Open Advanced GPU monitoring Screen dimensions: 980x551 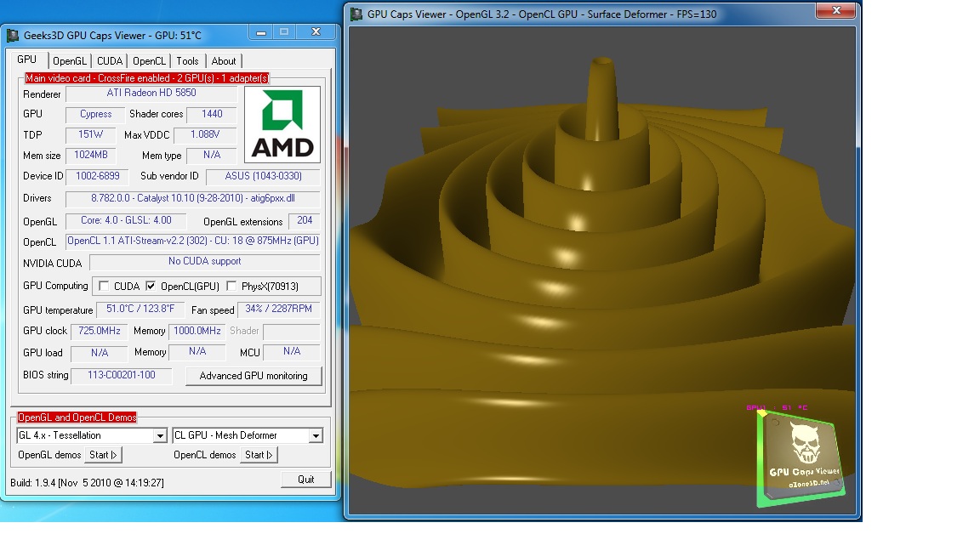254,376
